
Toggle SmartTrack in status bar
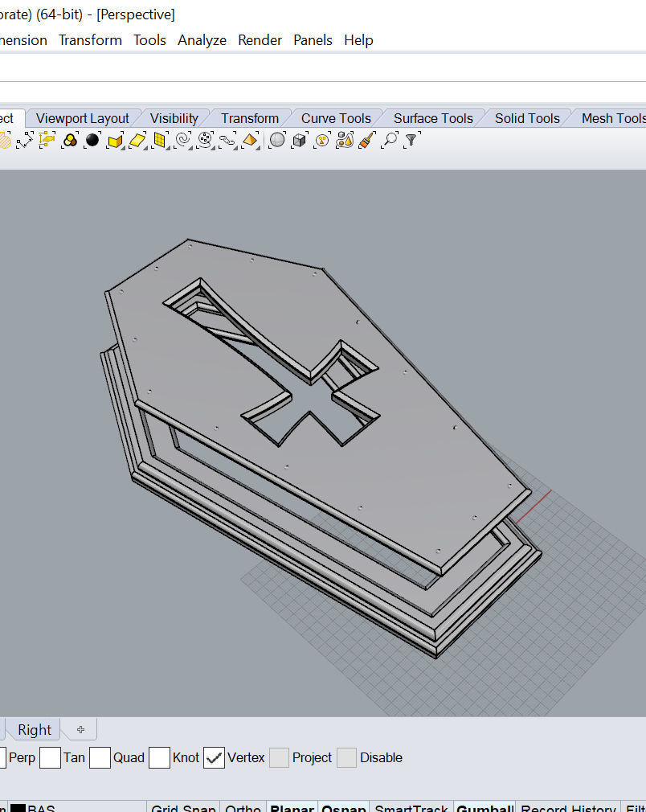411,807
